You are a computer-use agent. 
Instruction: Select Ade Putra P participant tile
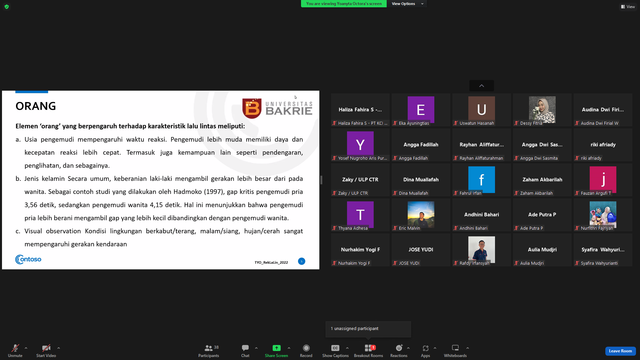tap(542, 215)
